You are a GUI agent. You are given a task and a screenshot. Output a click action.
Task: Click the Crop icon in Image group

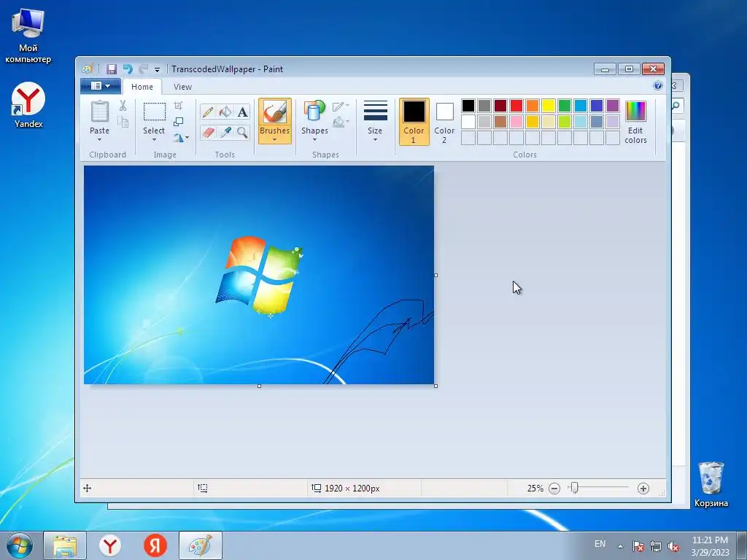pos(178,106)
